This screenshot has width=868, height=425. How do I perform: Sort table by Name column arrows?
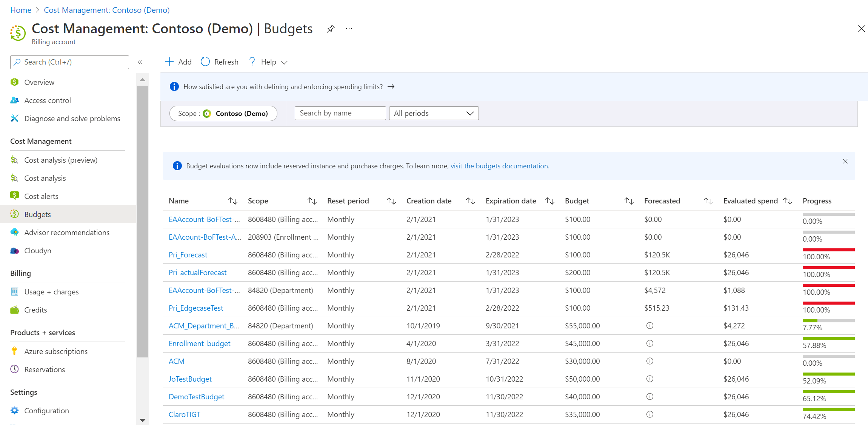[x=232, y=201]
